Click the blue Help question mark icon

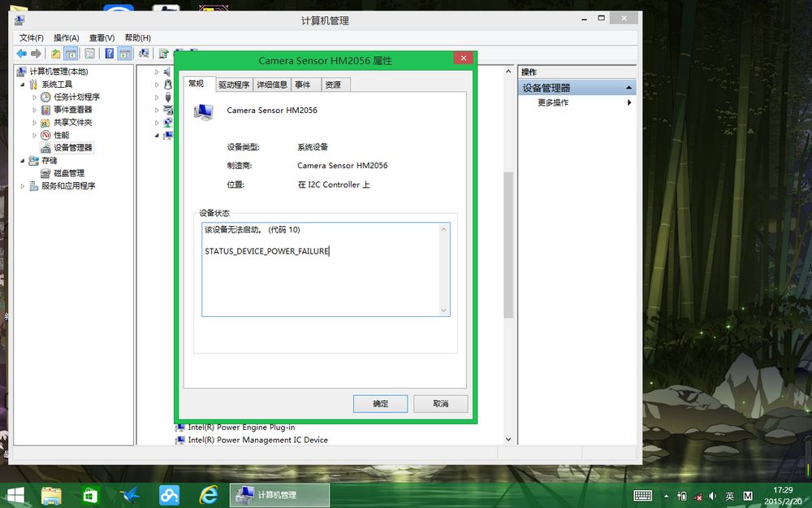[x=110, y=54]
